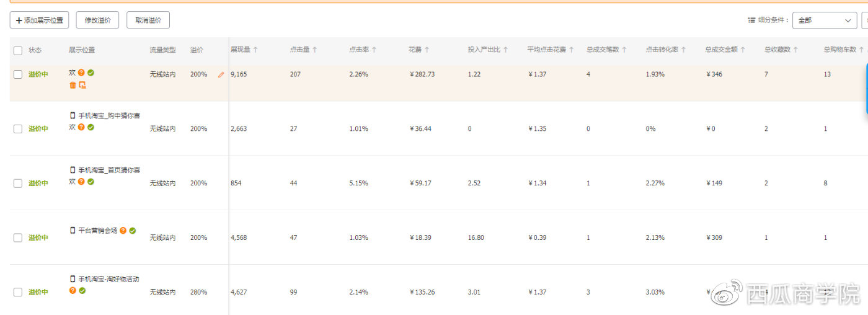This screenshot has height=315, width=868.
Task: Select the 平台营销会场 row checkbox
Action: click(18, 237)
